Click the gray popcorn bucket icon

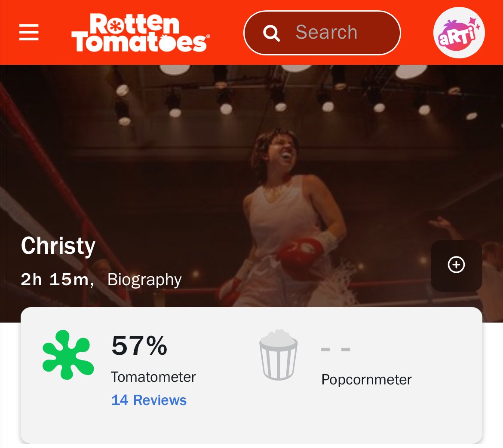coord(278,355)
